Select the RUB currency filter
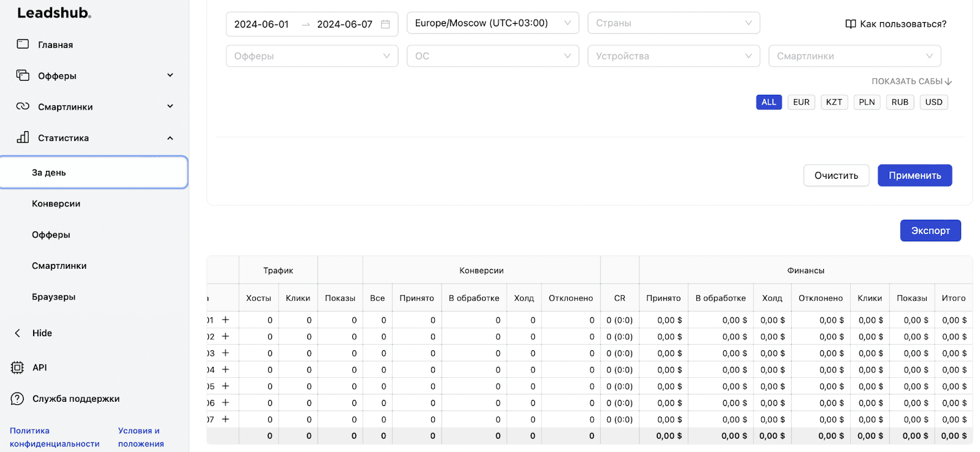The image size is (980, 452). pyautogui.click(x=900, y=102)
